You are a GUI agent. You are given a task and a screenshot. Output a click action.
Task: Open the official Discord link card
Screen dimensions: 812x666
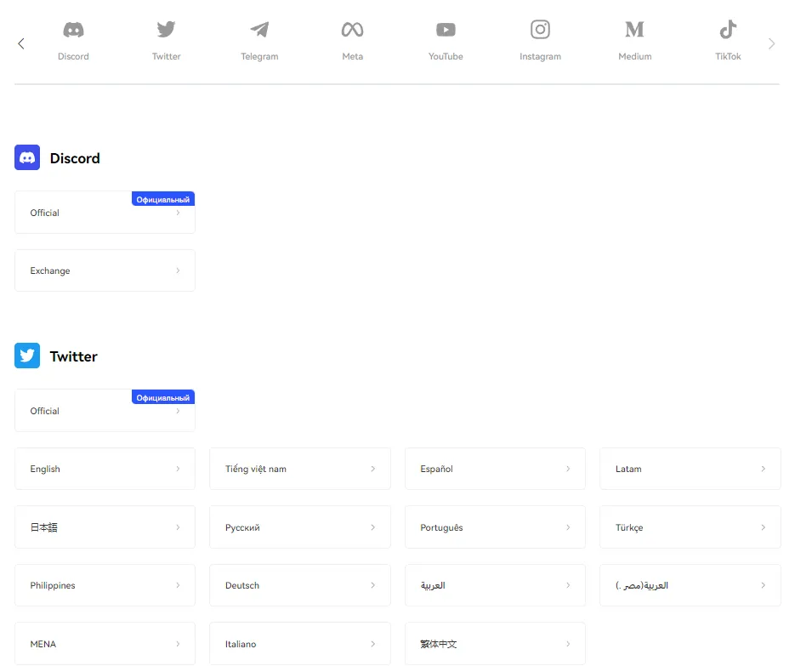pos(105,213)
